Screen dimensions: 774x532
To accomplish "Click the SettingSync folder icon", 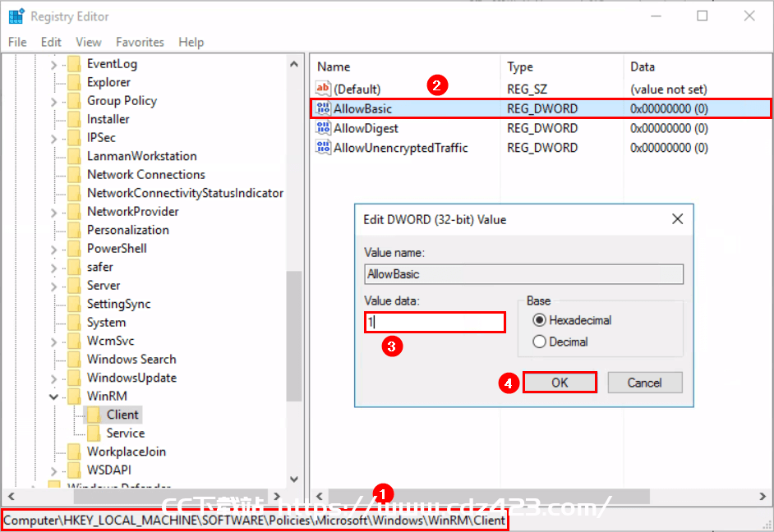I will point(74,305).
